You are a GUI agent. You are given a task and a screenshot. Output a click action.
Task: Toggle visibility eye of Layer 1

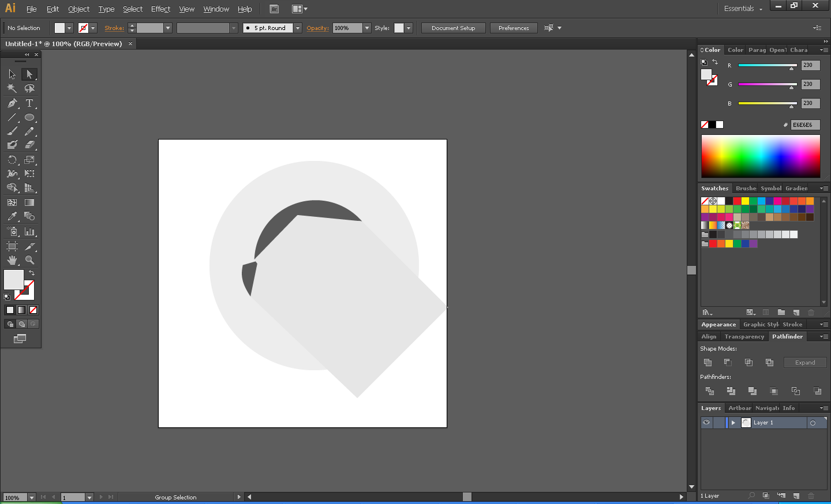click(x=706, y=423)
